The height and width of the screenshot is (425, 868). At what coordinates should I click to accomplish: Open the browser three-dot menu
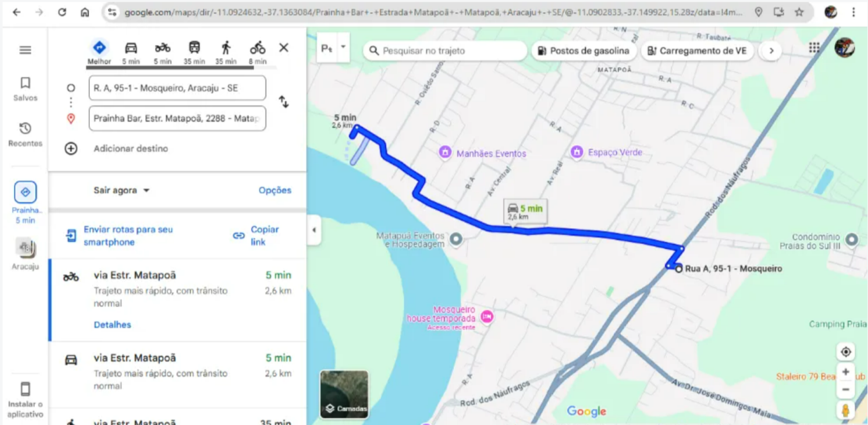[x=854, y=12]
